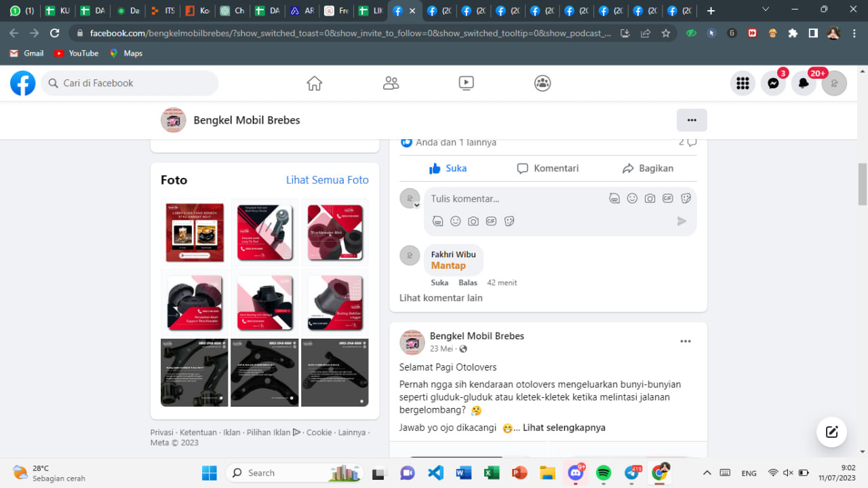
Task: Open Discord from the taskbar
Action: pyautogui.click(x=576, y=472)
